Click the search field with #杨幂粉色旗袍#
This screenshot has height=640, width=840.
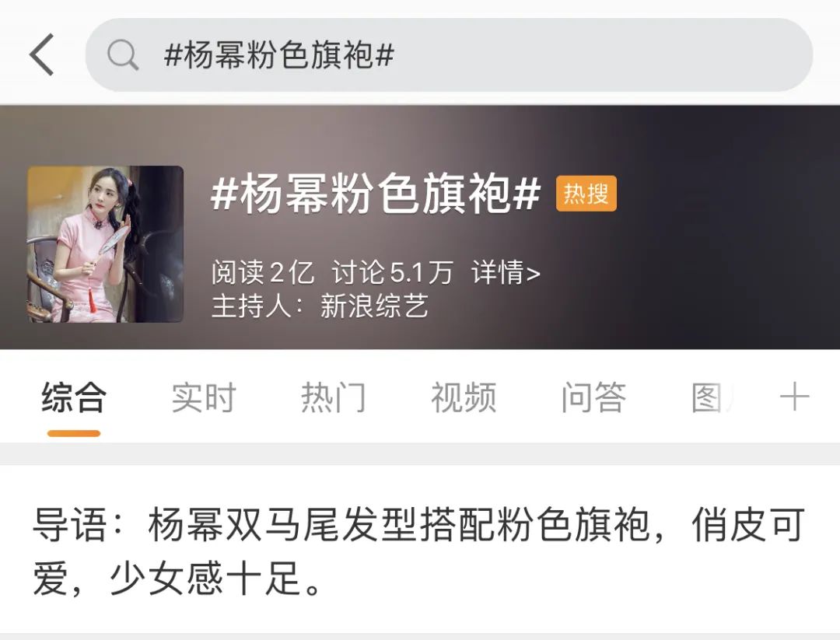pos(449,54)
